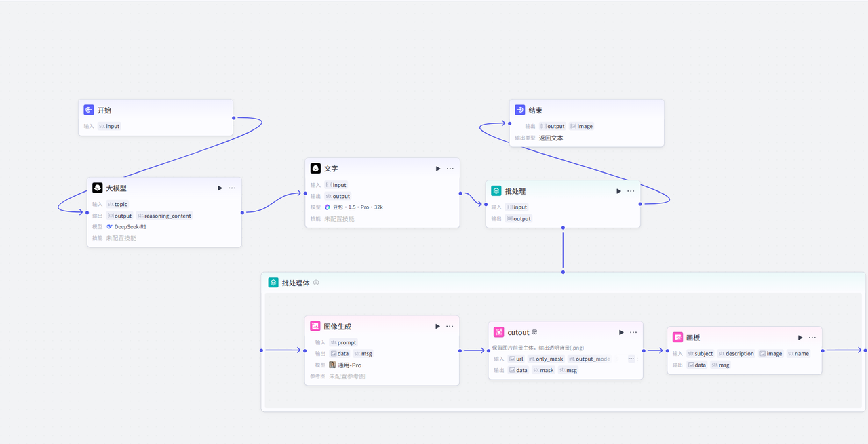
Task: Open the 批处理 node more options menu
Action: (x=631, y=191)
